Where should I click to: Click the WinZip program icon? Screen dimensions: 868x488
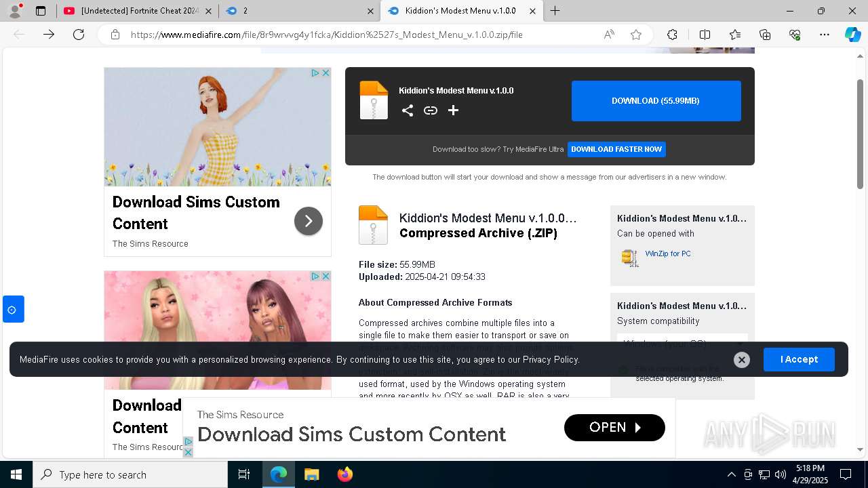(630, 258)
